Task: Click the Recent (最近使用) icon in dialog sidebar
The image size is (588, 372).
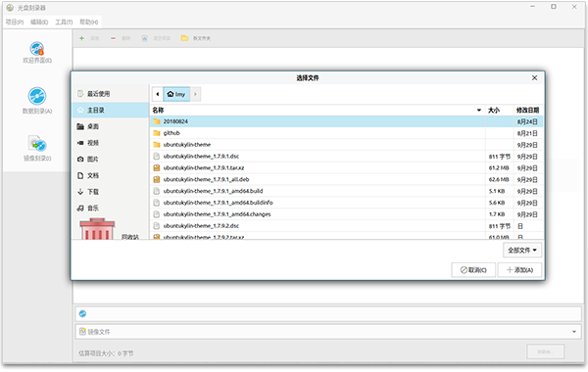Action: coord(80,94)
